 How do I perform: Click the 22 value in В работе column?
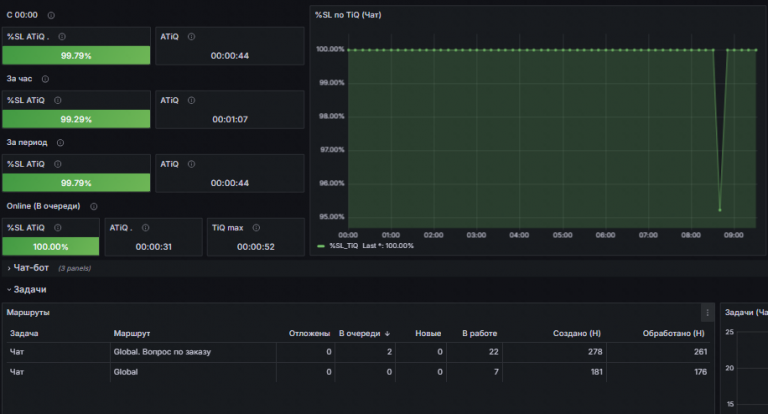click(493, 352)
